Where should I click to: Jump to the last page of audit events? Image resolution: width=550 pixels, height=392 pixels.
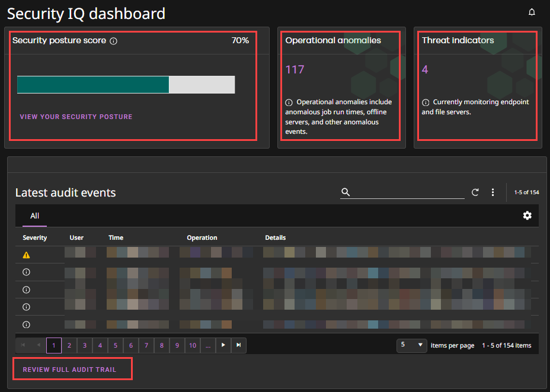click(x=238, y=345)
